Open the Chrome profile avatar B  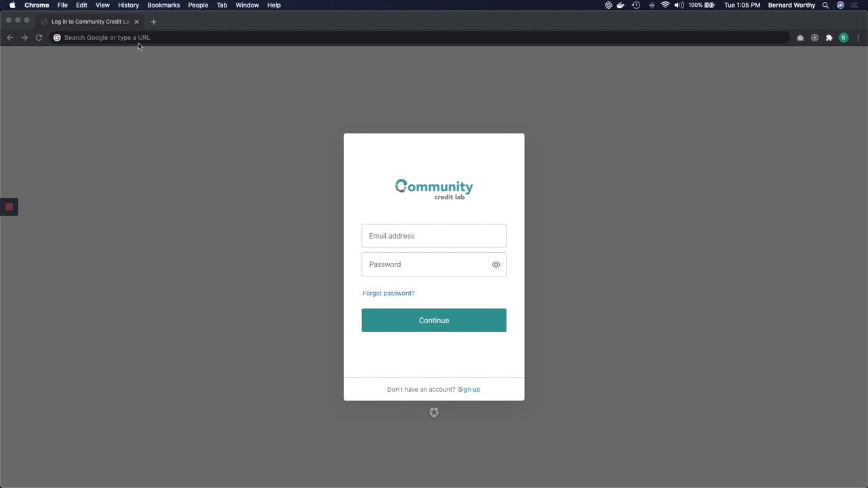(844, 38)
